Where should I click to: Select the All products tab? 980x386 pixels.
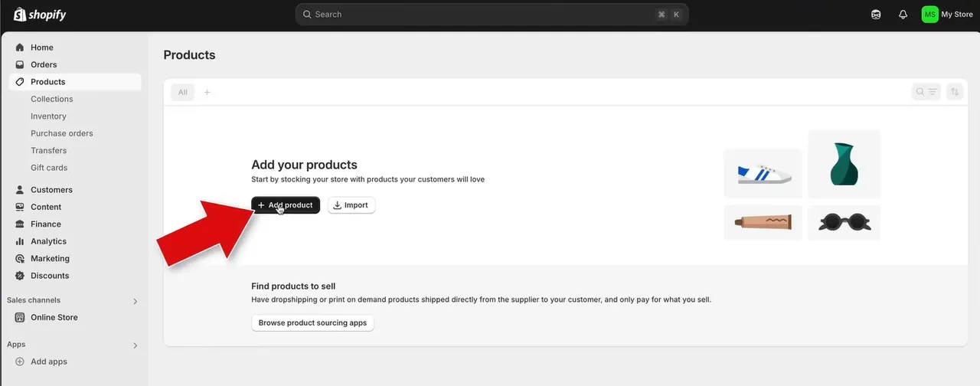(182, 92)
